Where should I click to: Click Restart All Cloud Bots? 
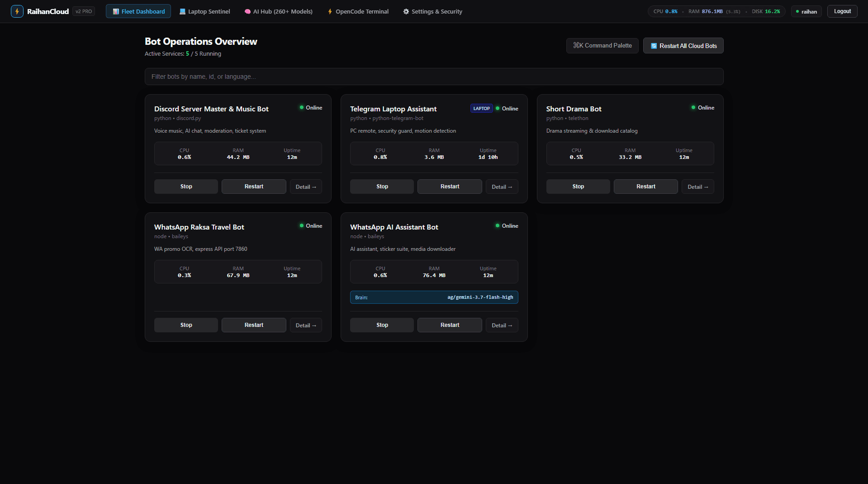click(x=683, y=46)
